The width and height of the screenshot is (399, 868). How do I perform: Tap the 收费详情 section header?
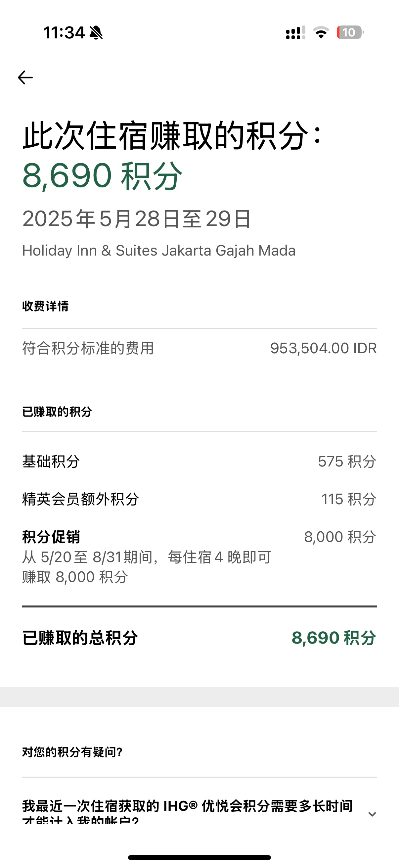pos(45,306)
